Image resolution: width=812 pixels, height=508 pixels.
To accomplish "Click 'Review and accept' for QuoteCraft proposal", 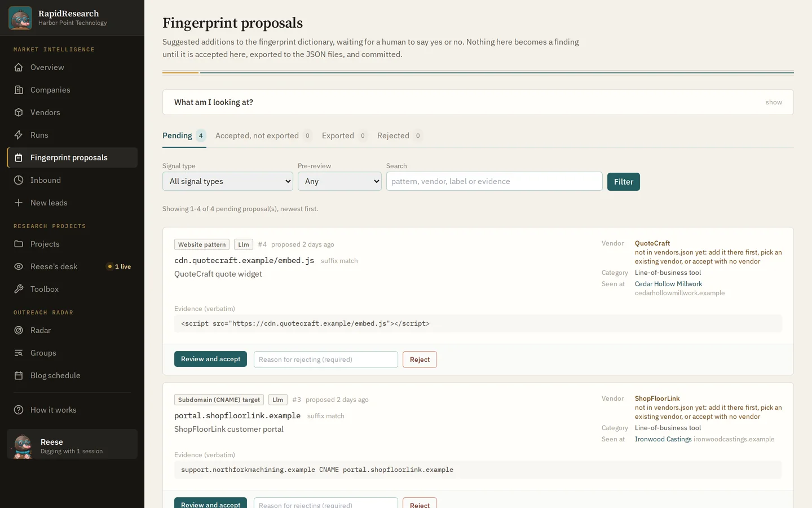I will [210, 359].
